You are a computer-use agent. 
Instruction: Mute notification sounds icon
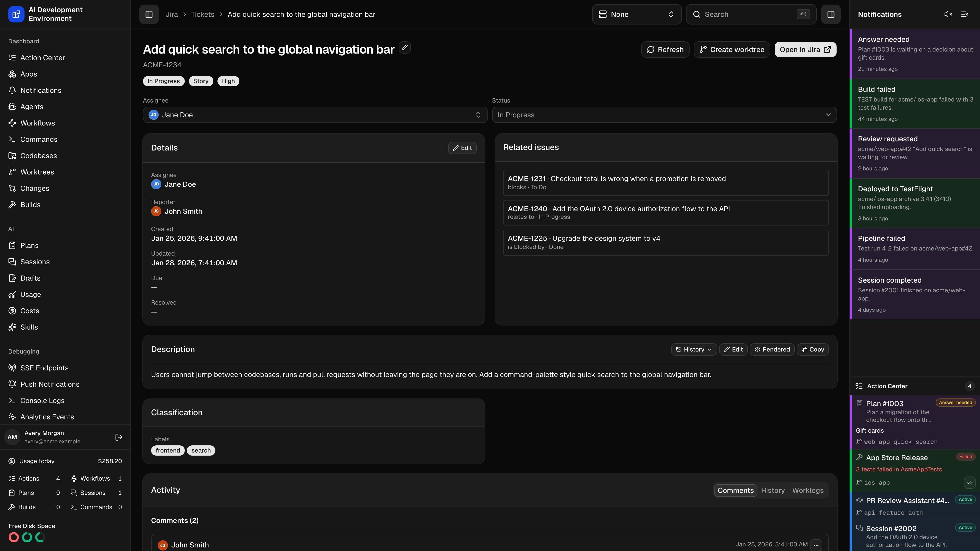[x=948, y=15]
